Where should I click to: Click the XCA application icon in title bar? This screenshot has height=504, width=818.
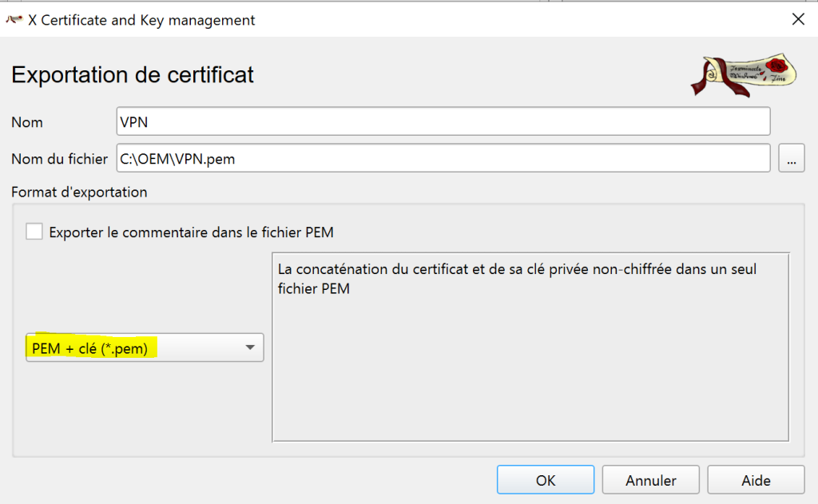14,21
